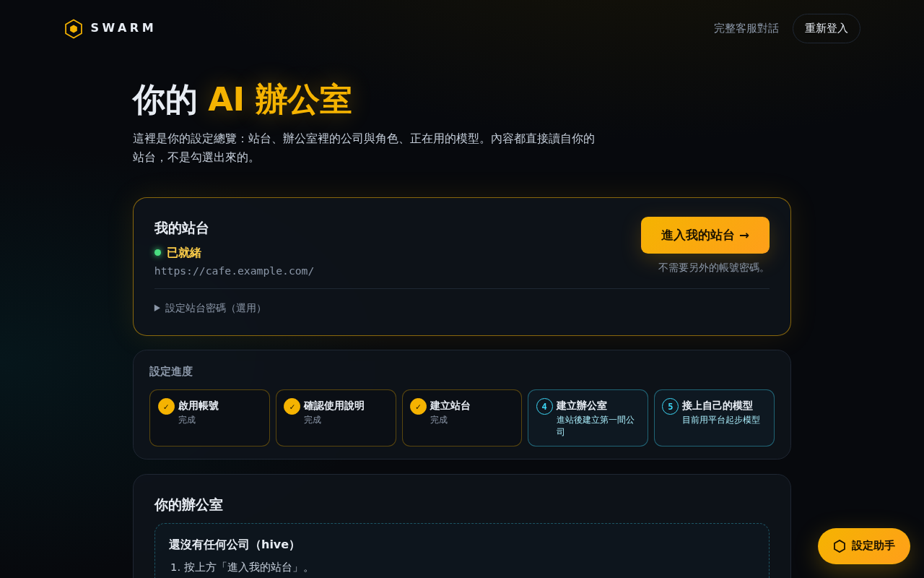Screen dimensions: 924x578
Task: Click the 已就緒 status text
Action: point(184,253)
